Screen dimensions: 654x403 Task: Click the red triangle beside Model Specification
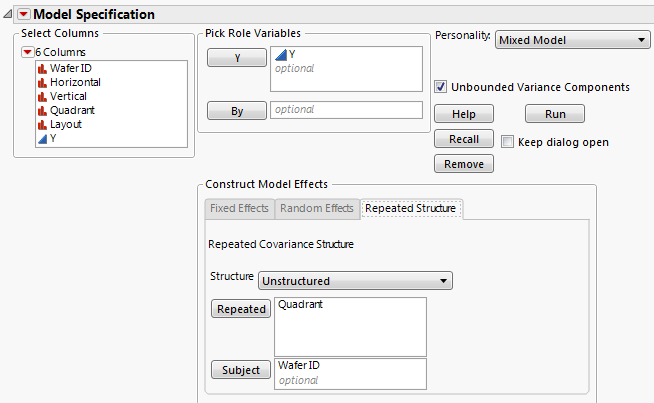click(x=24, y=15)
